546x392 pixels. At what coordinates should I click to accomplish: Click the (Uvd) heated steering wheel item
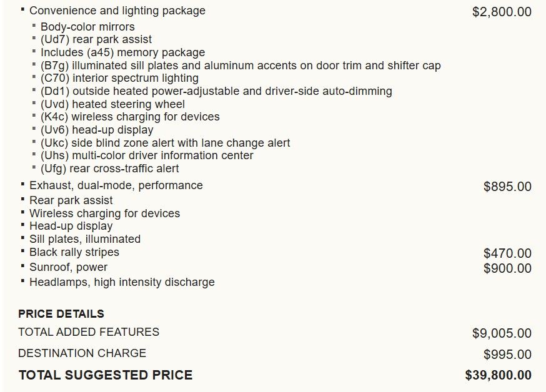(112, 104)
